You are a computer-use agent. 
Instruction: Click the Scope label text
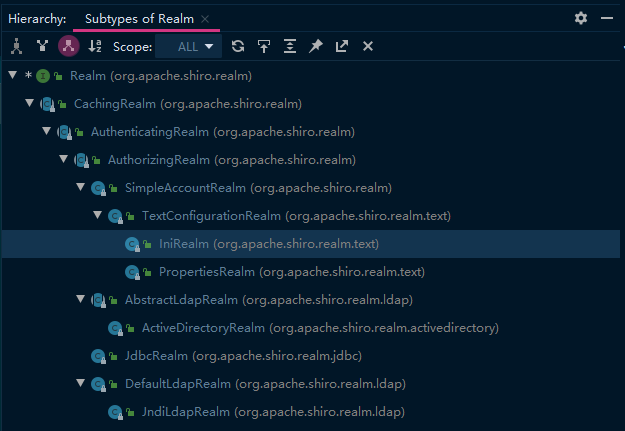coord(132,47)
